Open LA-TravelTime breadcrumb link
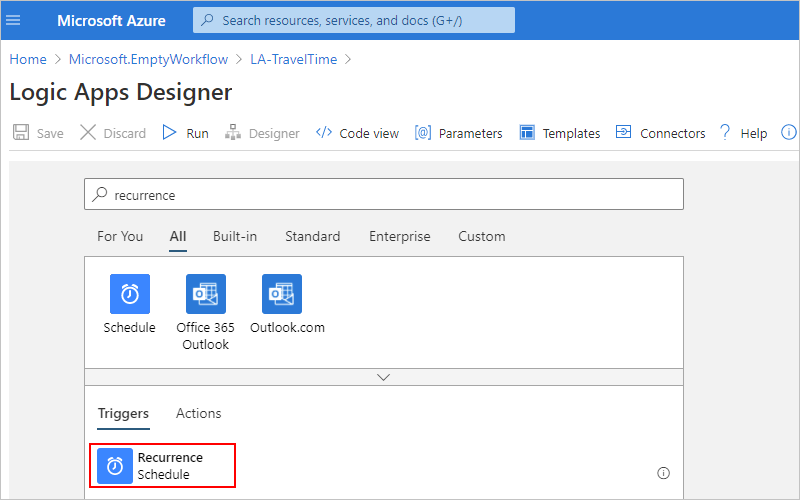Viewport: 800px width, 500px height. [293, 59]
